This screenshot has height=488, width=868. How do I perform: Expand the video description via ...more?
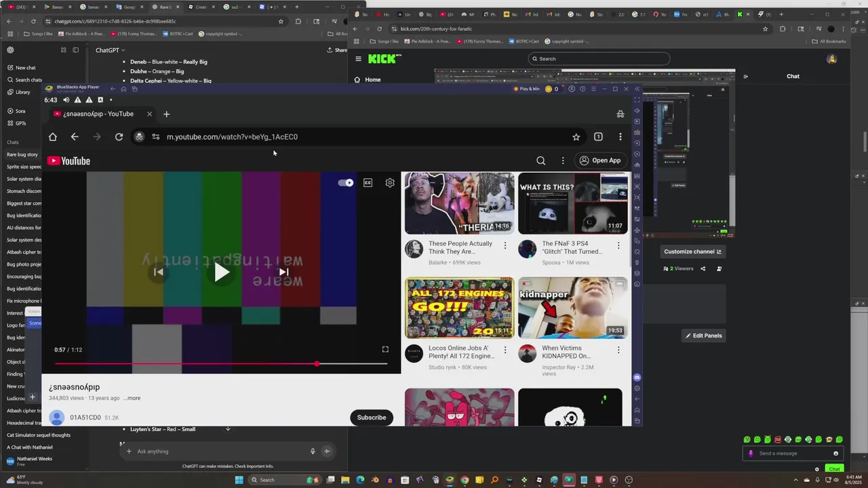[x=133, y=398]
